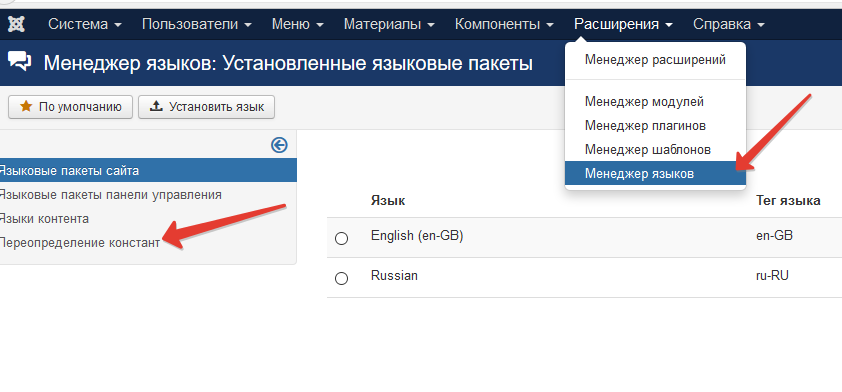Select the Russian language radio button
Image resolution: width=842 pixels, height=392 pixels.
[342, 278]
